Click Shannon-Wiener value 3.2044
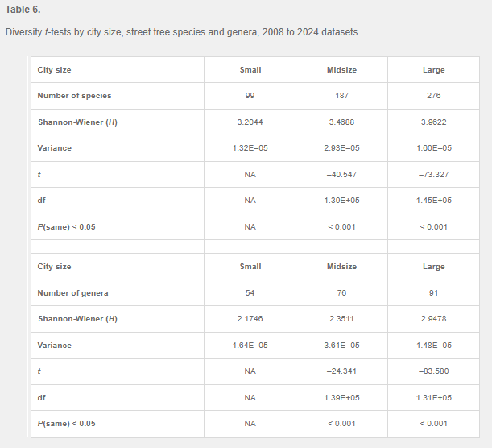This screenshot has height=448, width=492. pos(250,122)
